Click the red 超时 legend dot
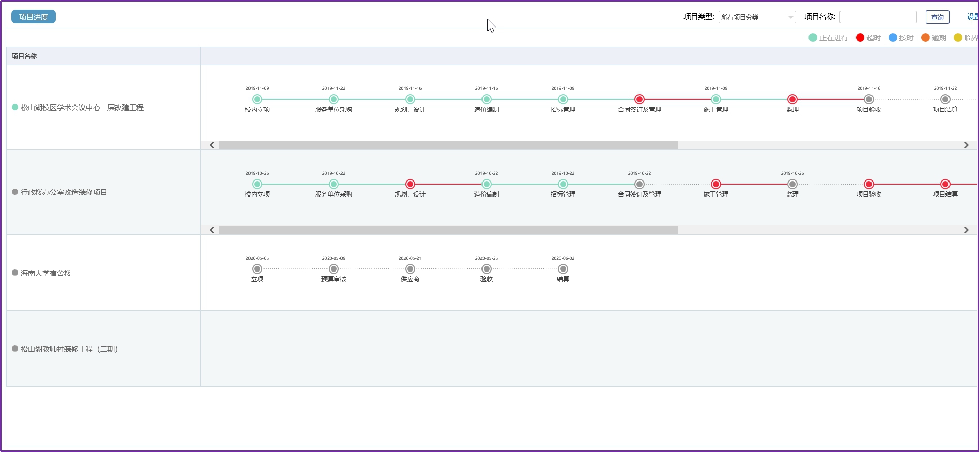This screenshot has height=452, width=980. (860, 38)
